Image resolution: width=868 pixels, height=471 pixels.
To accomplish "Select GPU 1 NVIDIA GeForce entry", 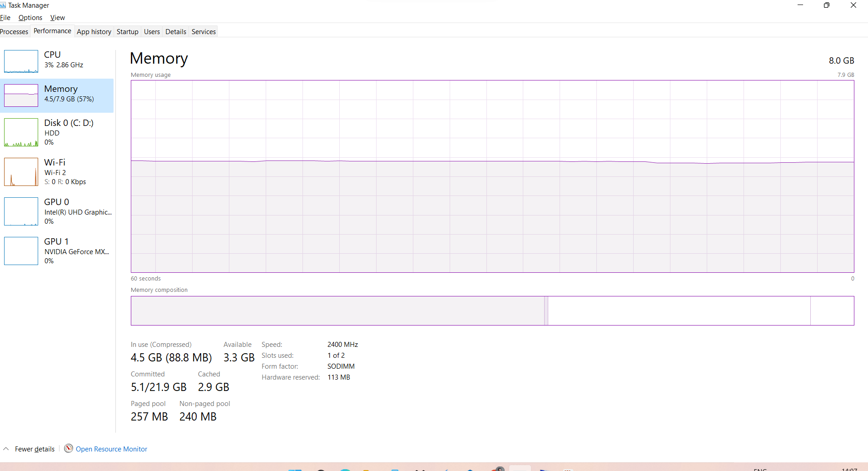I will [x=57, y=251].
